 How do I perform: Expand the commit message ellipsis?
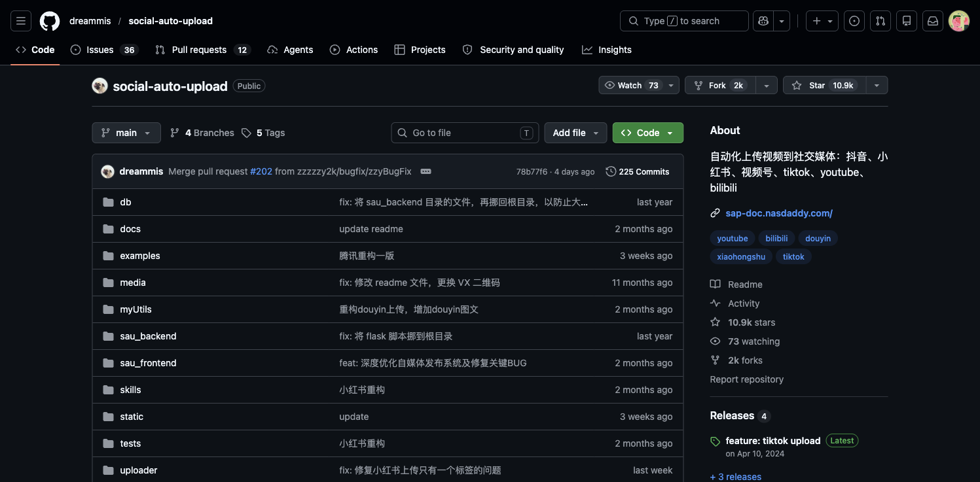(426, 171)
